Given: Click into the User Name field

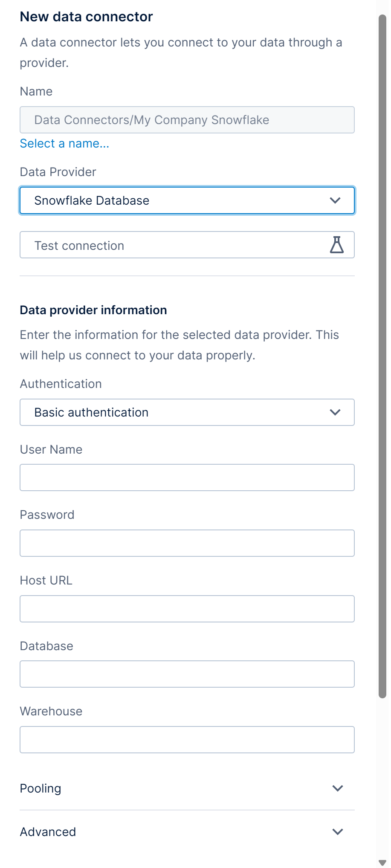Looking at the screenshot, I should tap(187, 477).
